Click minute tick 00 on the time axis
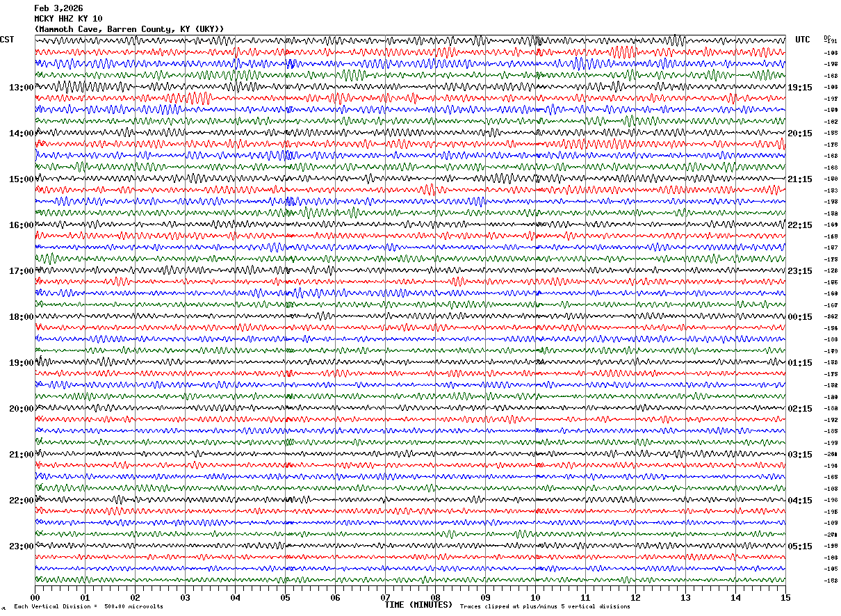841x616 pixels. point(35,597)
